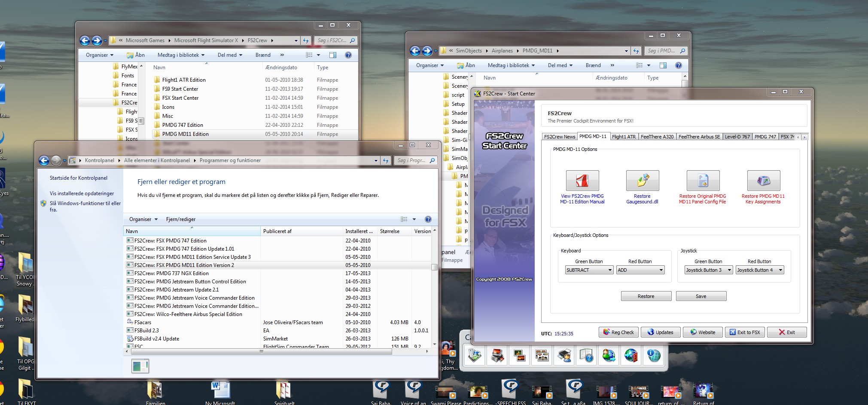Open the manual-with-question-mark icon in Canon toolbar

[x=586, y=356]
